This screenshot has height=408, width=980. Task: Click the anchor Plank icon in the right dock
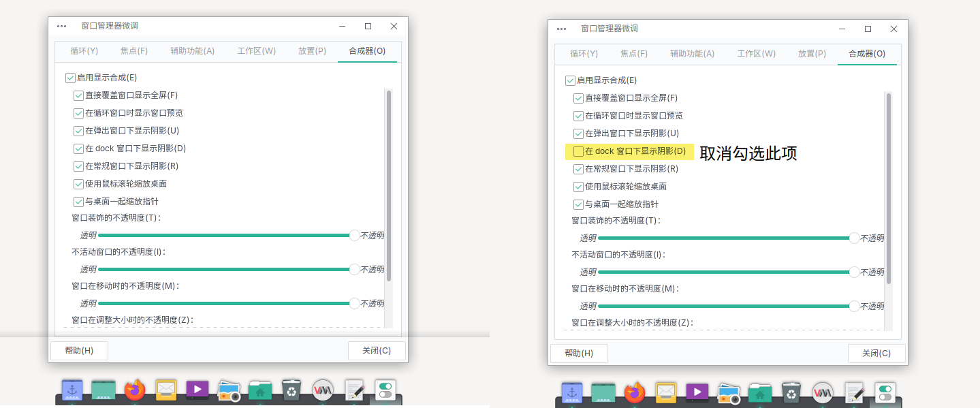click(x=571, y=392)
